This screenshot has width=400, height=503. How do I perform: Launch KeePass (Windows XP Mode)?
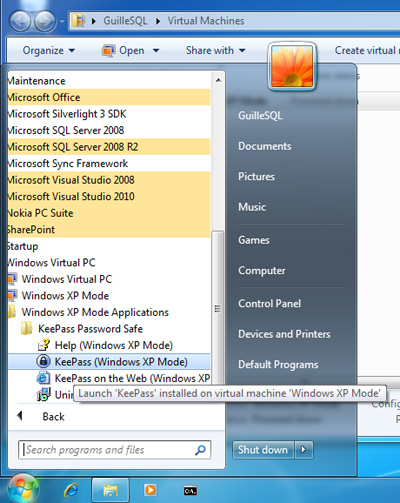pos(109,362)
